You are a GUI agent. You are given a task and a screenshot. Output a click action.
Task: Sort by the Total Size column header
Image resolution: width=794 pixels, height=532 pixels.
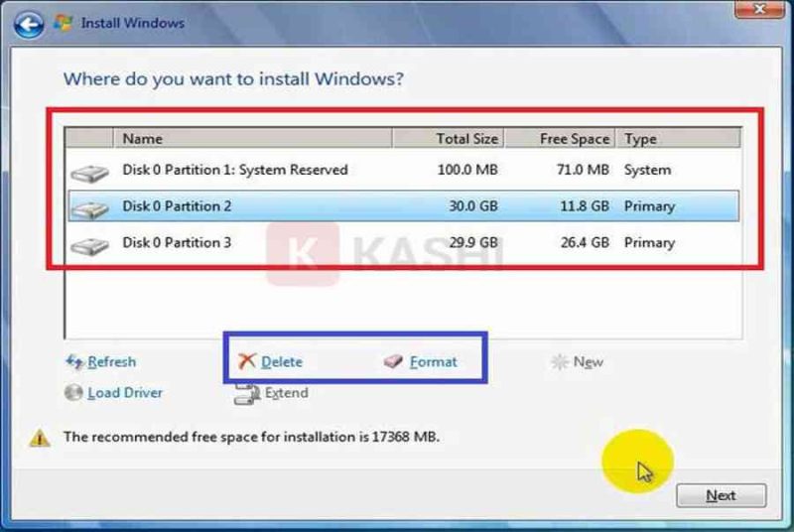point(448,138)
